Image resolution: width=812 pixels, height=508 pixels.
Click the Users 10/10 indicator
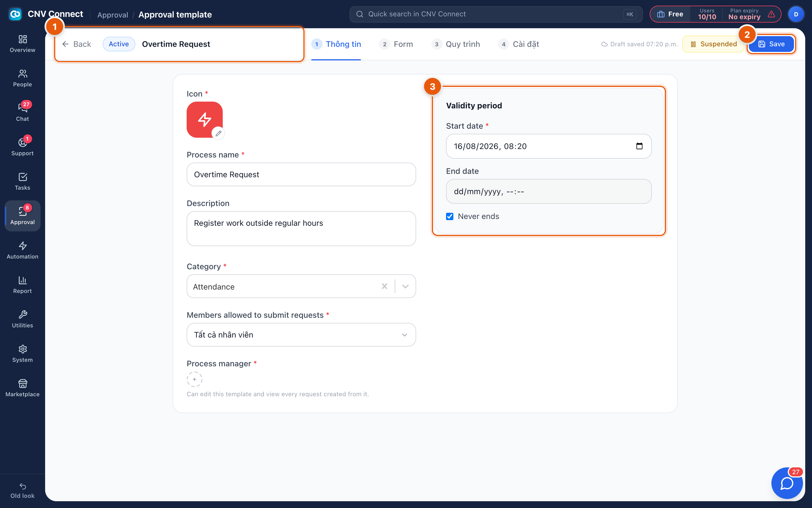click(707, 14)
